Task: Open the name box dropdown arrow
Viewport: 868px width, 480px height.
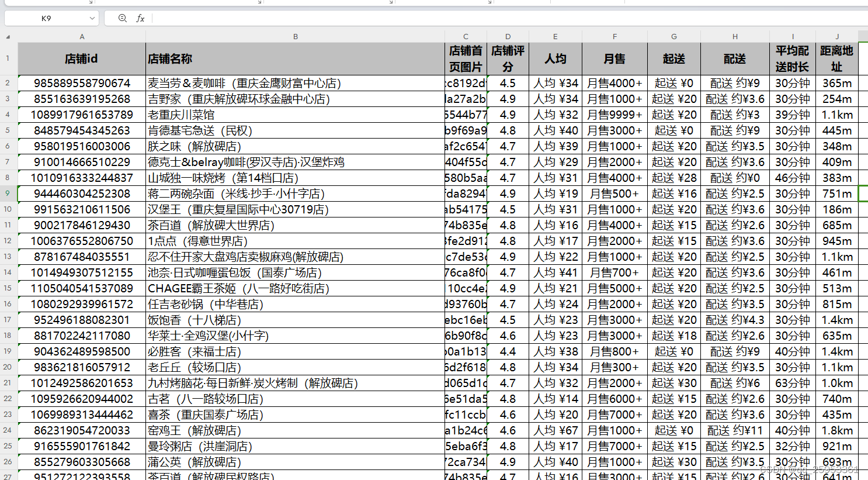Action: (x=92, y=18)
